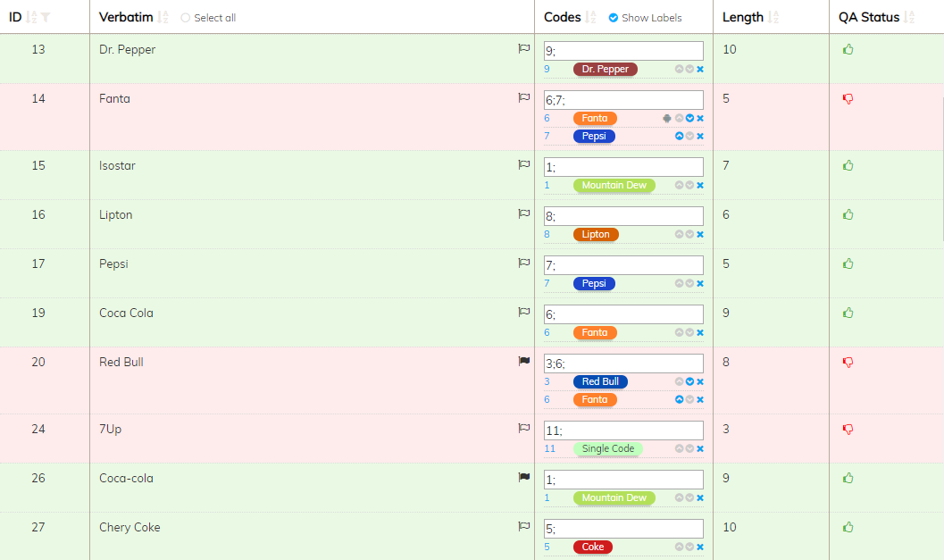Remove the Lipton code from row 16

[700, 234]
